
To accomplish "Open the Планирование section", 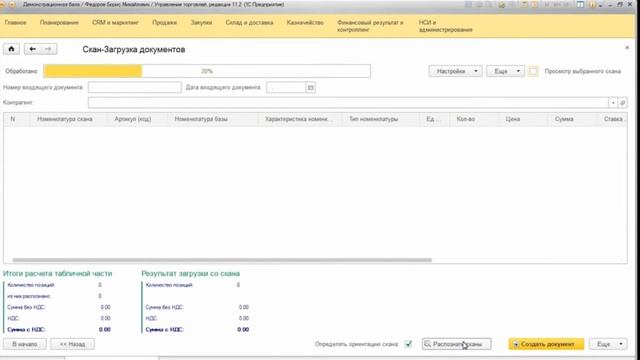I will 59,22.
